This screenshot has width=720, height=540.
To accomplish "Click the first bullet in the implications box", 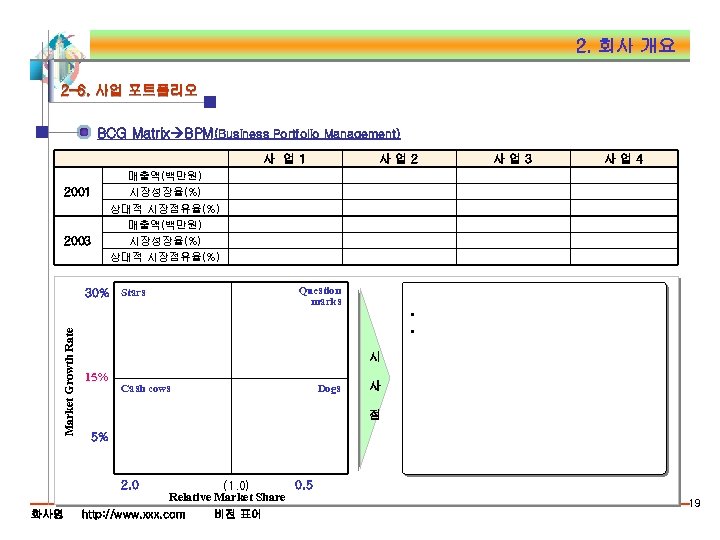I will [x=412, y=314].
